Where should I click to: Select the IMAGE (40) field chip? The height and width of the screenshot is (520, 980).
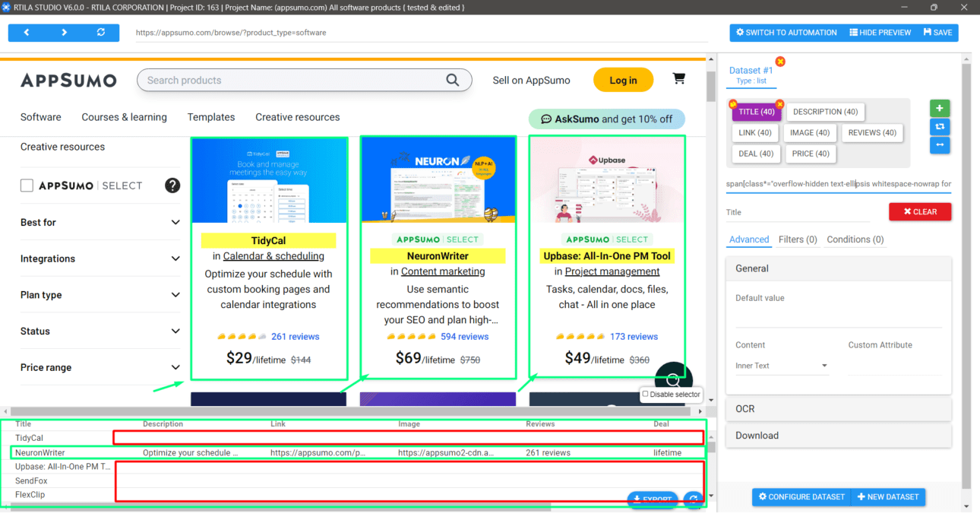click(810, 132)
